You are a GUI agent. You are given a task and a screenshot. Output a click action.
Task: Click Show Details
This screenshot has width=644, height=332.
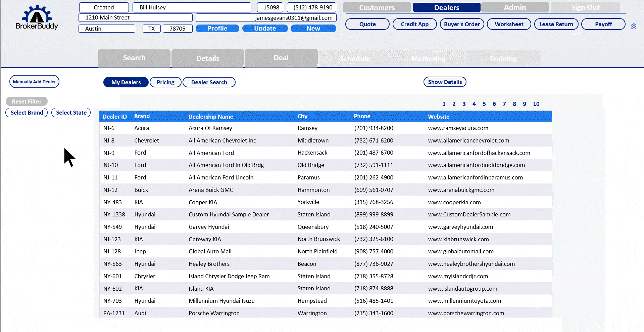(445, 82)
